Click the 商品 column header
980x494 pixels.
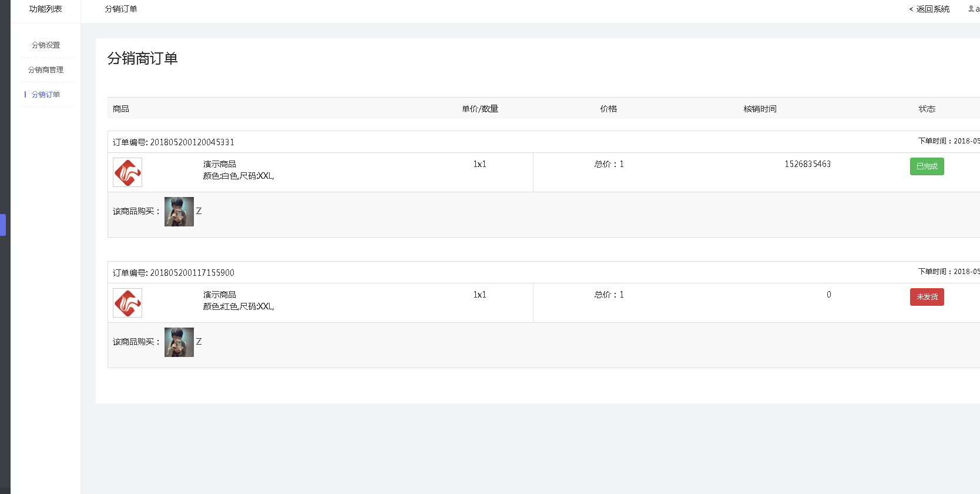click(x=121, y=109)
